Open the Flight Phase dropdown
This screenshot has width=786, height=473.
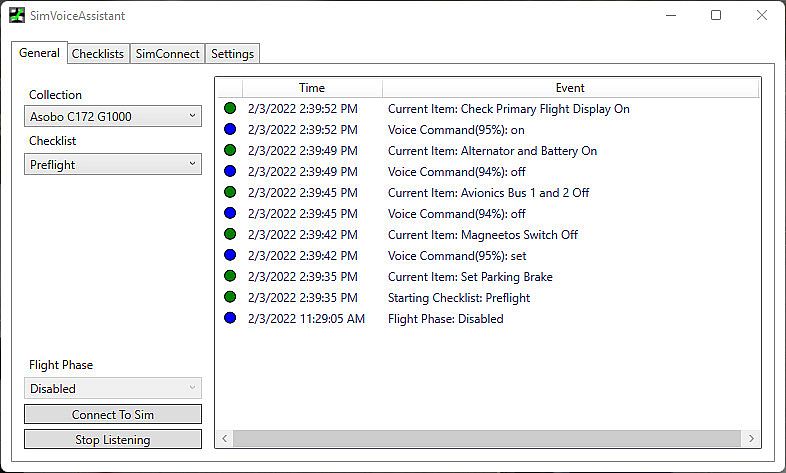pos(113,389)
